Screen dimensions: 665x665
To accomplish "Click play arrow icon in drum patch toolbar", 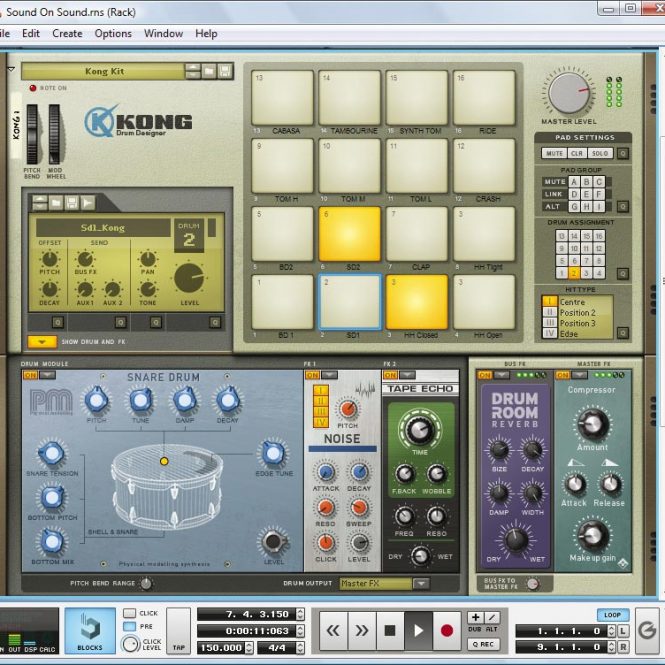I will click(x=88, y=203).
